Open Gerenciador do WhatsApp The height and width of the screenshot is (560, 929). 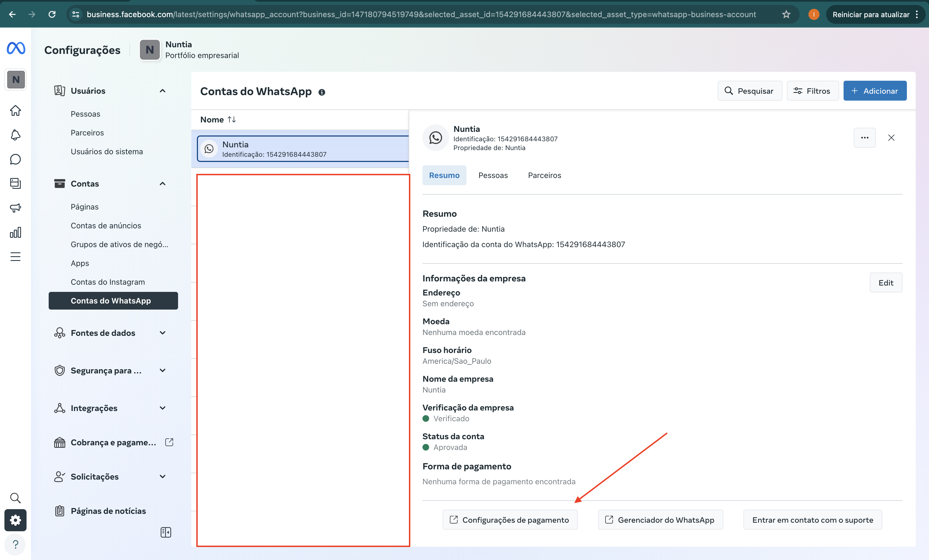pyautogui.click(x=660, y=520)
